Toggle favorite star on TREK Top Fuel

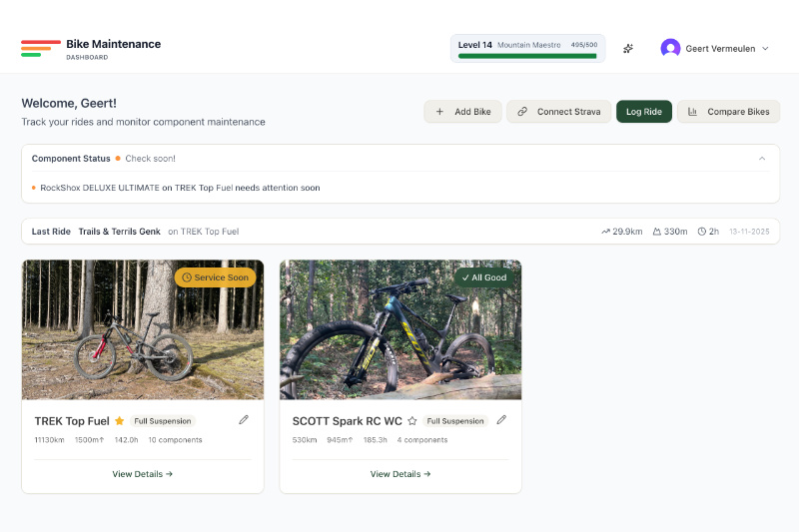coord(119,421)
